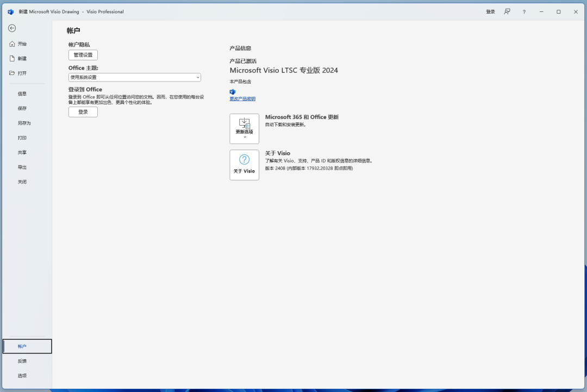
Task: Open the 更新选项 update options dropdown
Action: [245, 129]
